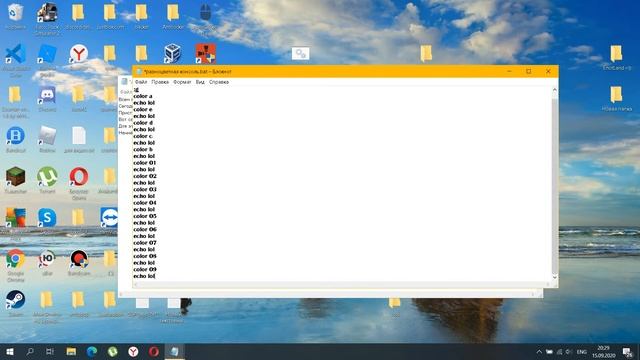Screen dimensions: 640x360
Task: Place cursor on line 'color b'
Action: (142, 149)
